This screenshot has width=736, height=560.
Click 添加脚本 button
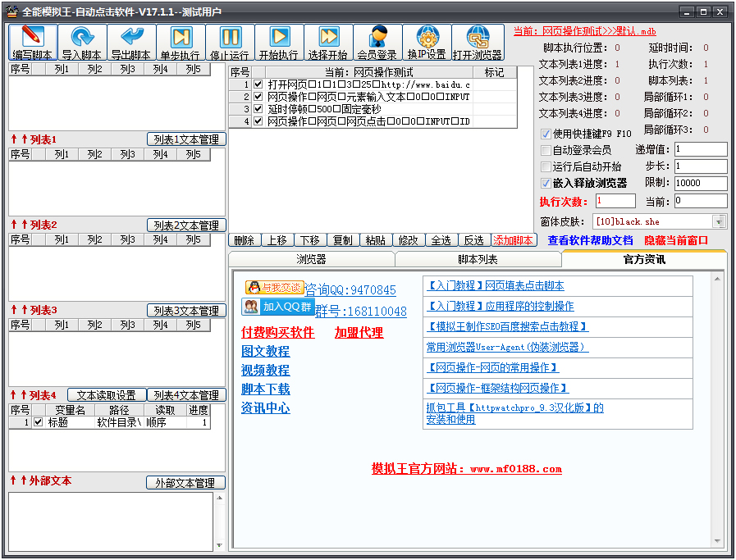point(514,240)
